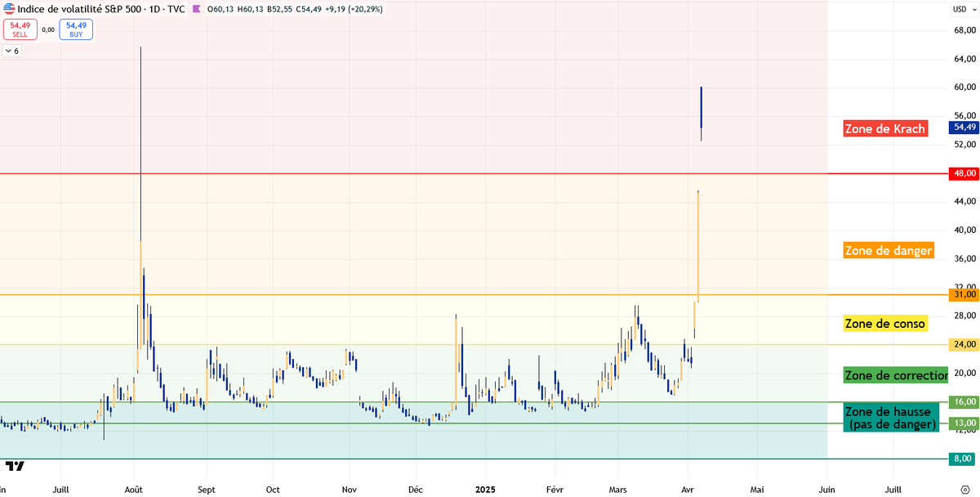Click the low value B52,55

[x=279, y=10]
